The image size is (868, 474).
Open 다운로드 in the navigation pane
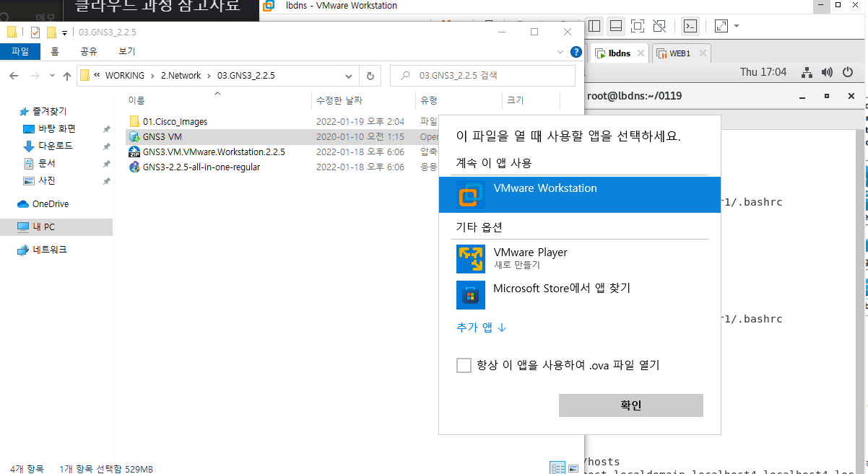tap(55, 146)
